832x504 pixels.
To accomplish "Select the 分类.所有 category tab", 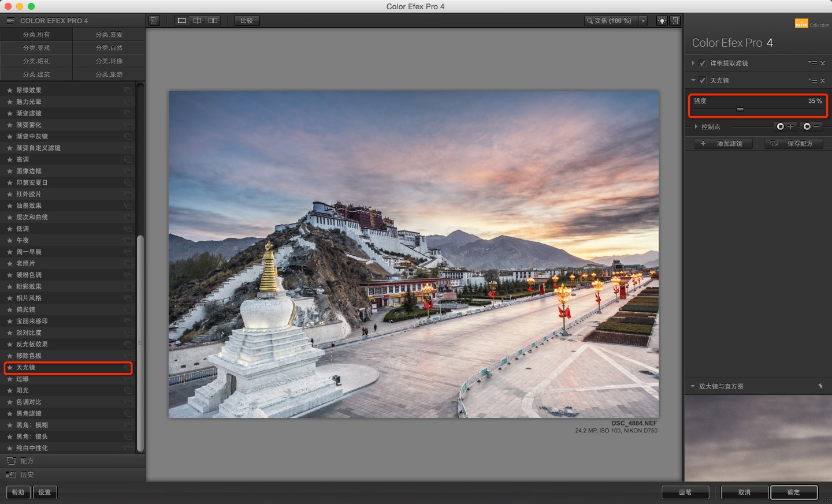I will (36, 35).
